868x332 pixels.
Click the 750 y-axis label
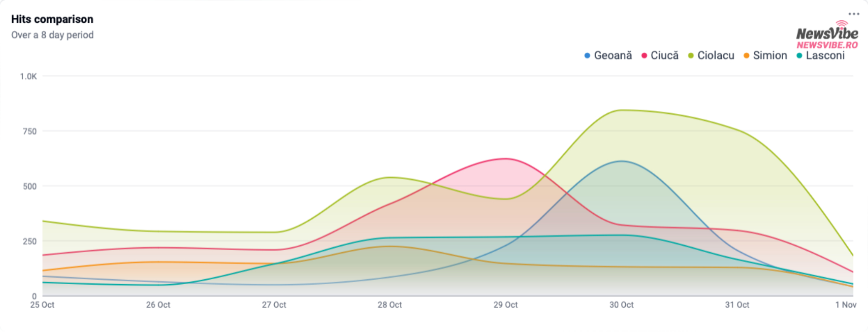30,131
